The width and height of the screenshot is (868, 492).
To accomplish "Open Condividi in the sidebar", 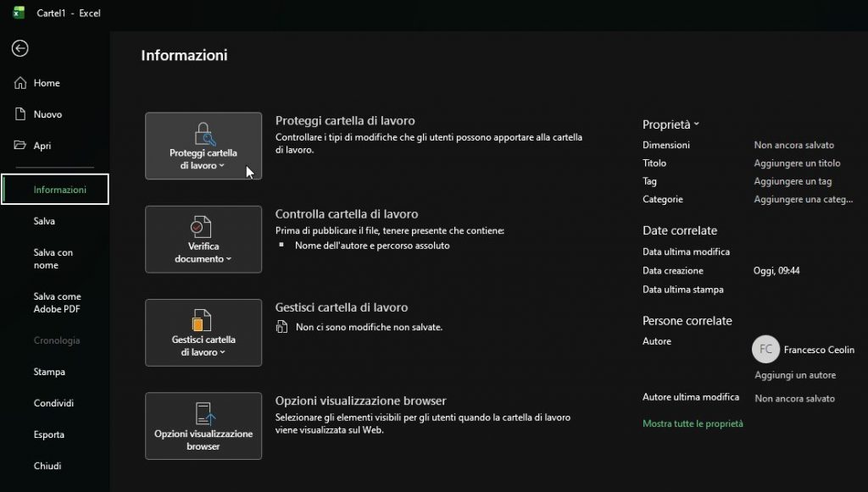I will point(53,403).
